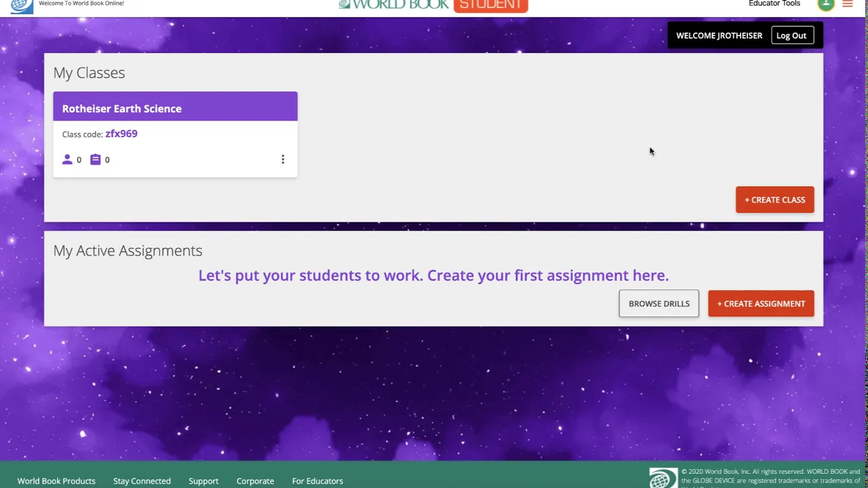Open World Book Products footer link

pos(56,481)
